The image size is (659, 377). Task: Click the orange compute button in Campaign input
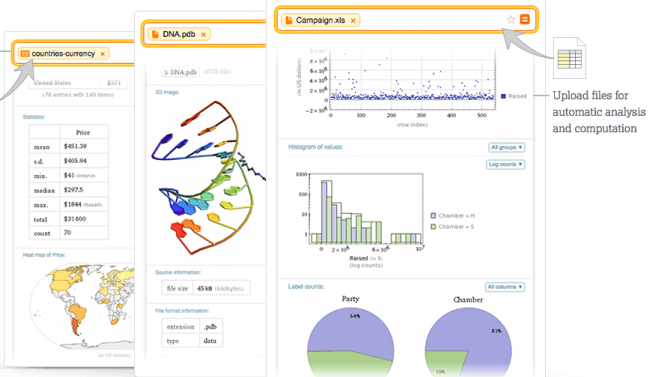[x=525, y=19]
